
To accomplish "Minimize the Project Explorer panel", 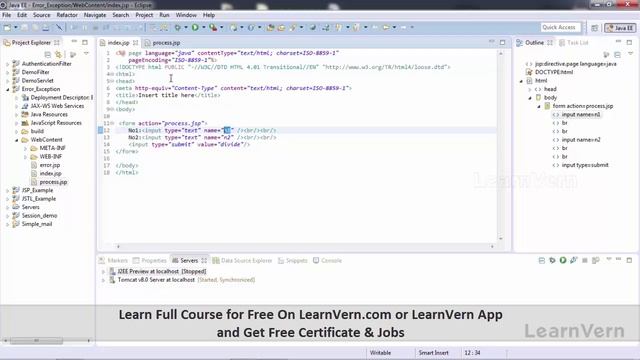I will 74,42.
